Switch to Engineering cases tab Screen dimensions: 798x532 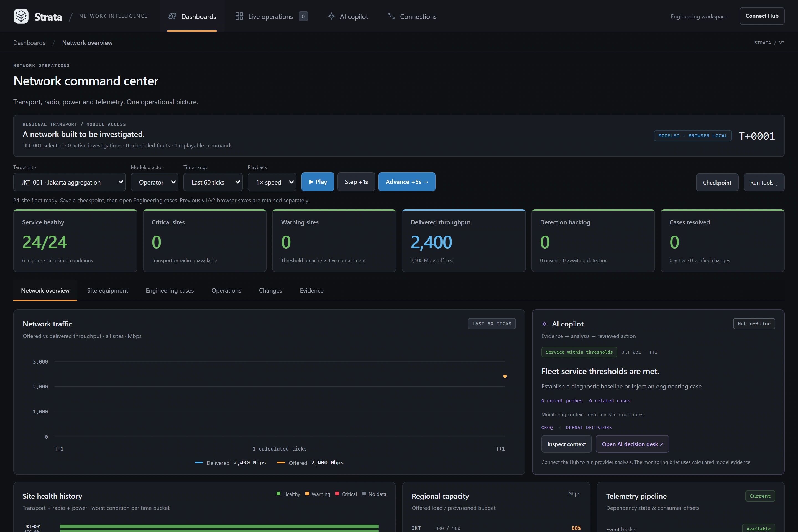tap(170, 290)
